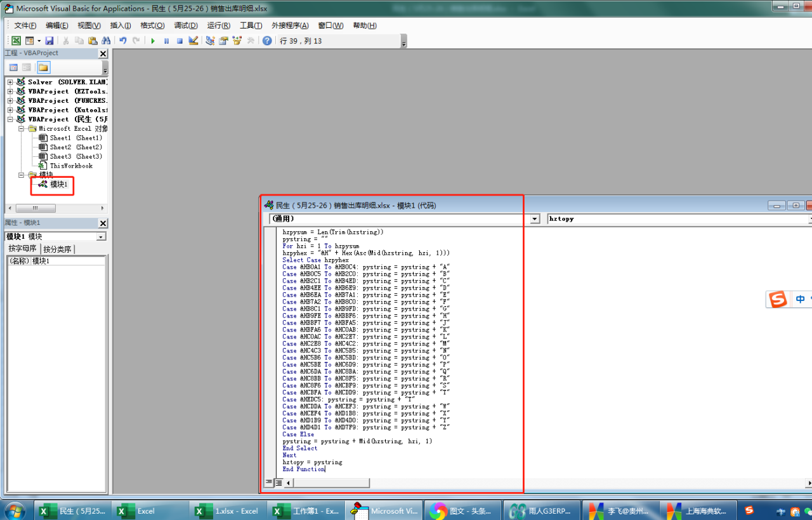
Task: Open the 格式(O) menu
Action: (152, 25)
